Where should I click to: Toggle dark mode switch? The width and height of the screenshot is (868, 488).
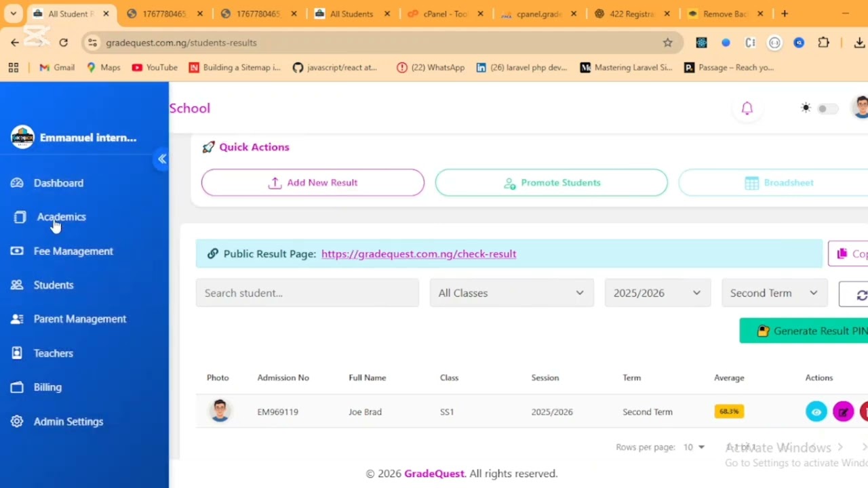click(x=827, y=108)
